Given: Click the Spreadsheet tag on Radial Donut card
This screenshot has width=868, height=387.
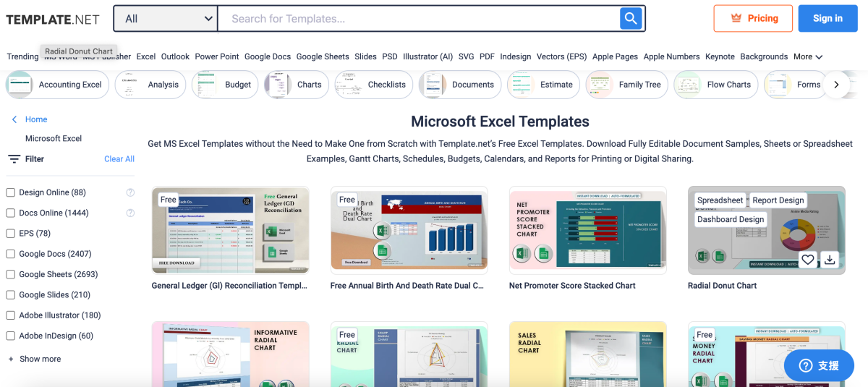Looking at the screenshot, I should 720,200.
